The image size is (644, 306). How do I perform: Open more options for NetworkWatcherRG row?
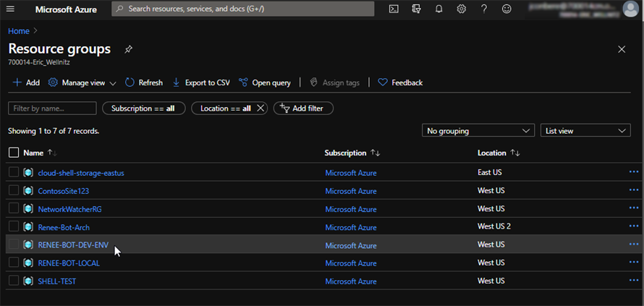[634, 208]
